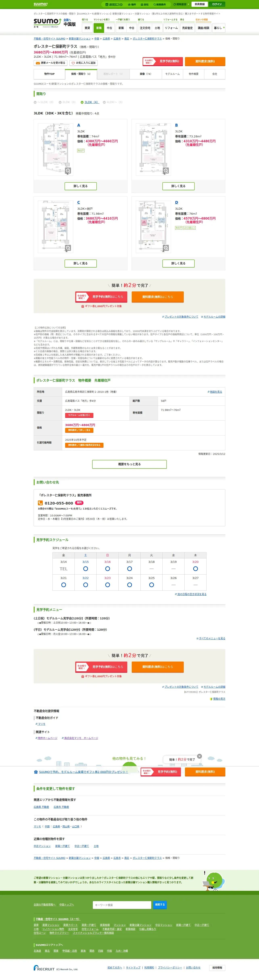
Task: Zoom floor plan C magnifier icon
Action: pyautogui.click(x=68, y=248)
